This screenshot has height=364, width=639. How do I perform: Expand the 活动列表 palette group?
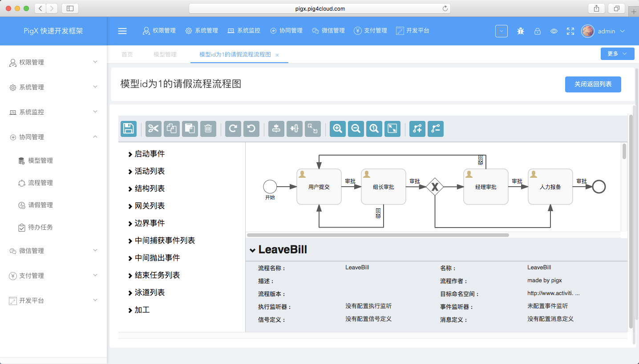click(146, 171)
